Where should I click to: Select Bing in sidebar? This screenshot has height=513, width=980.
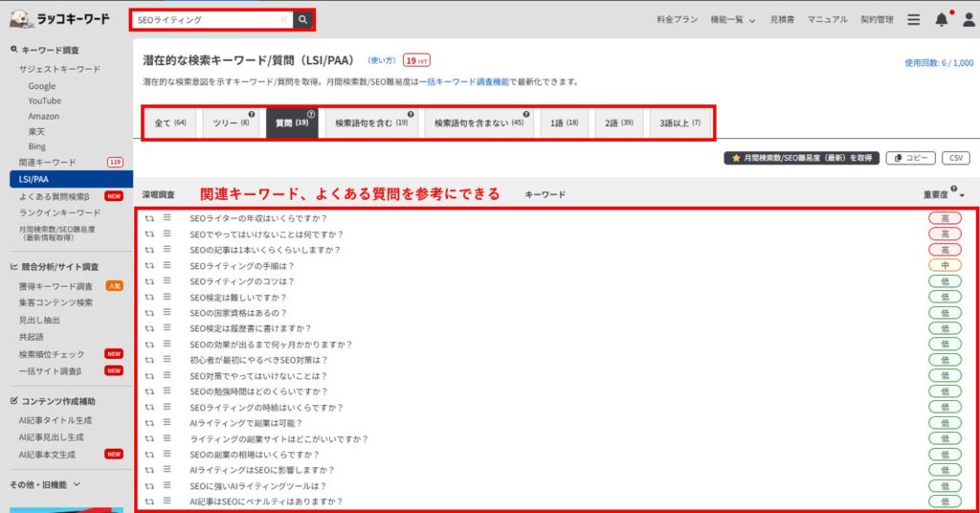tap(37, 146)
